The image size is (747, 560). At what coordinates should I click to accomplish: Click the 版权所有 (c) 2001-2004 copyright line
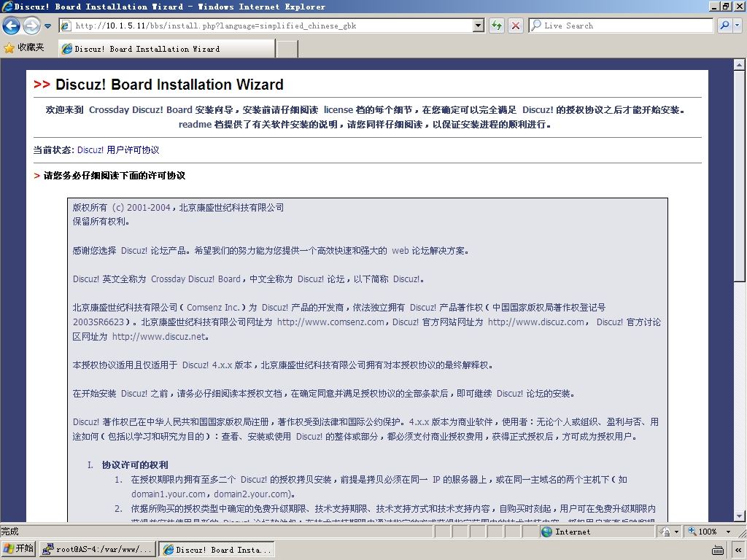tap(178, 208)
